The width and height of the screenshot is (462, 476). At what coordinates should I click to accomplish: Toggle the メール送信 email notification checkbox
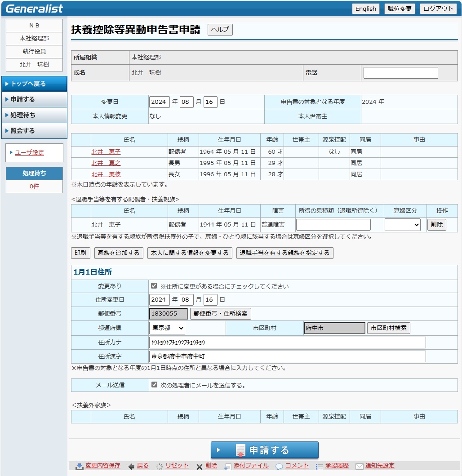(x=154, y=385)
